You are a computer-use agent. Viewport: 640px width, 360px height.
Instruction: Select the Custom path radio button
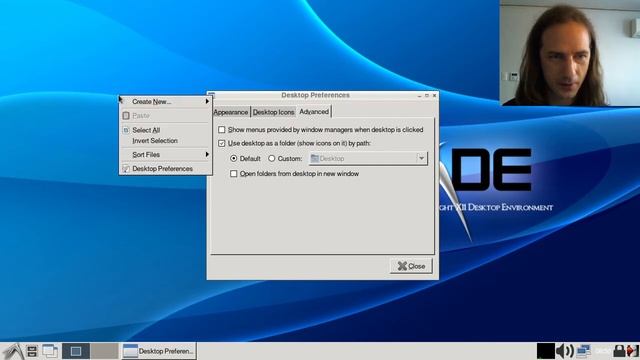point(271,158)
